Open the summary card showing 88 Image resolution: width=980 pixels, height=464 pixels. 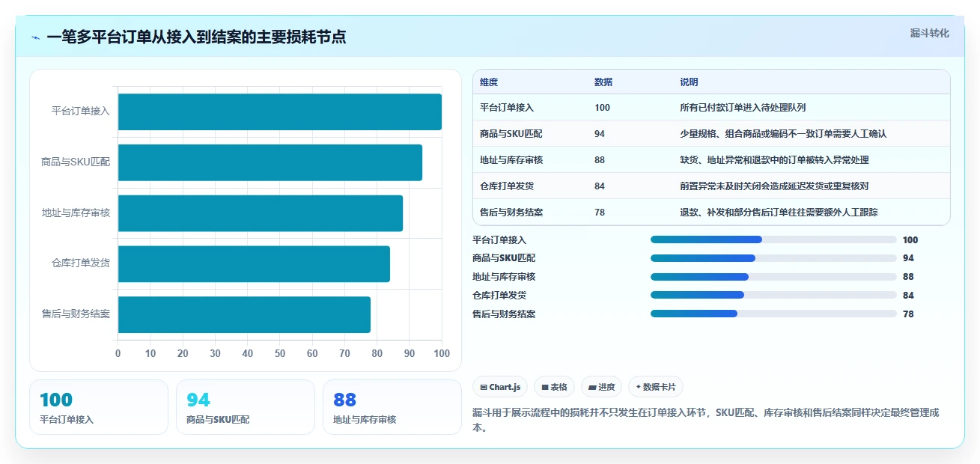(392, 407)
